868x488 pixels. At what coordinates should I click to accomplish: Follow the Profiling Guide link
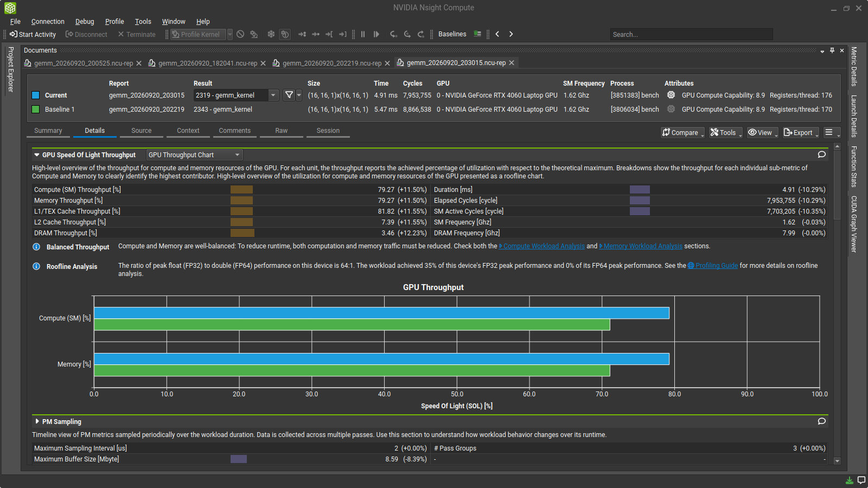pyautogui.click(x=717, y=266)
